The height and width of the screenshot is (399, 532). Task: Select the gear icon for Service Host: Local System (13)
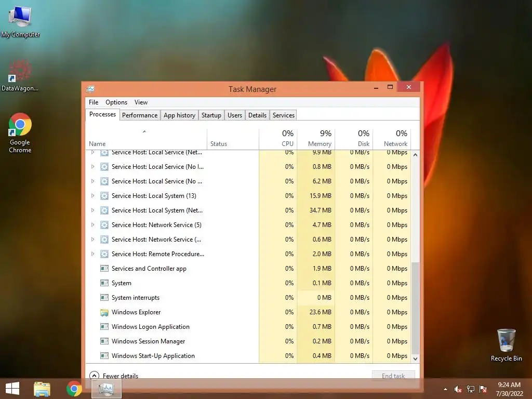(104, 196)
